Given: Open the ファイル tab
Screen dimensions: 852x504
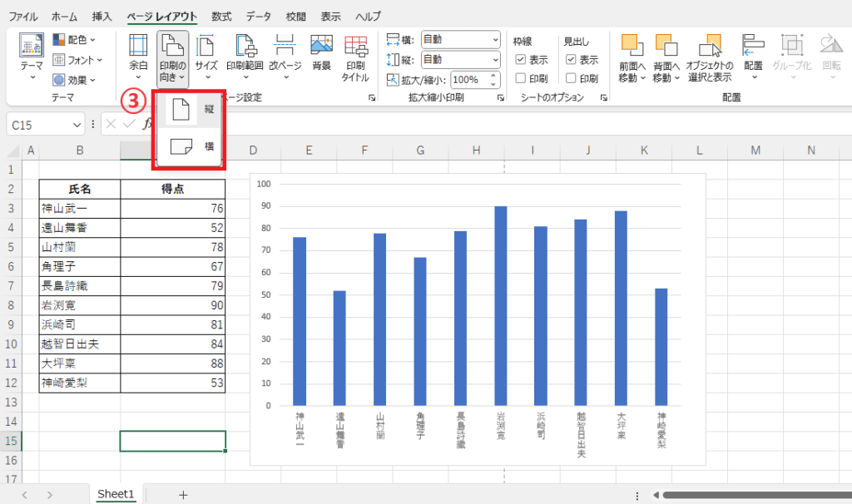Looking at the screenshot, I should 23,17.
